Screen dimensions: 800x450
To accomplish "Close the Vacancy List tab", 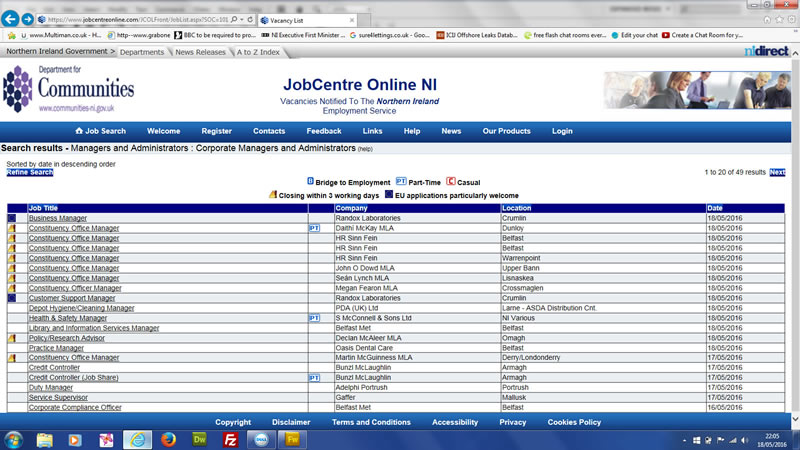I will tap(352, 20).
